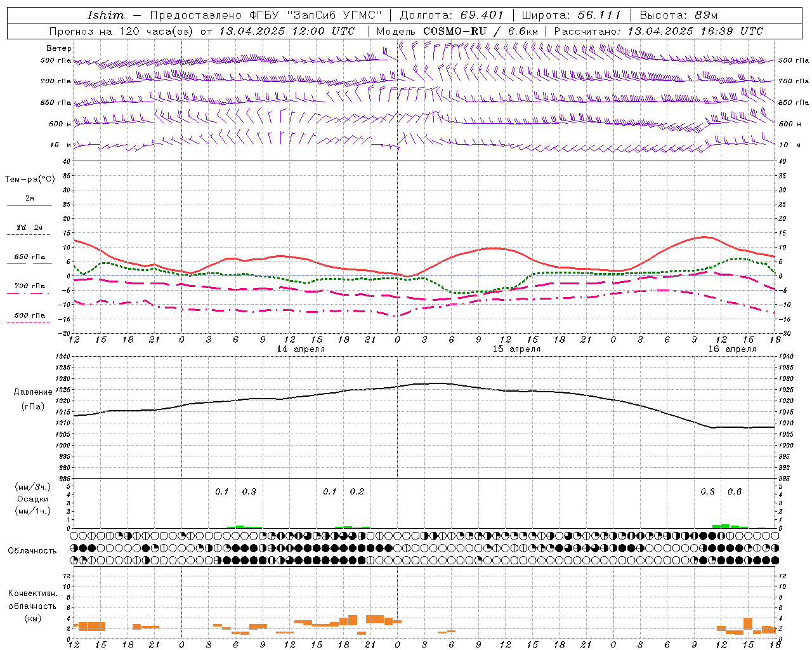812x650 pixels.
Task: Click the '850 гПа' entry in temperature legend
Action: [x=30, y=257]
